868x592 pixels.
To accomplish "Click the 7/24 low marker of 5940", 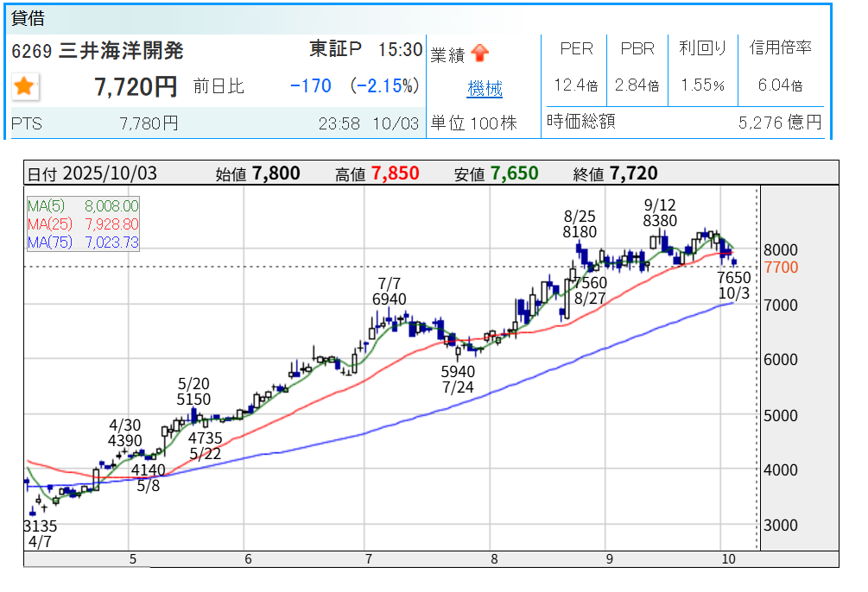I will (458, 380).
